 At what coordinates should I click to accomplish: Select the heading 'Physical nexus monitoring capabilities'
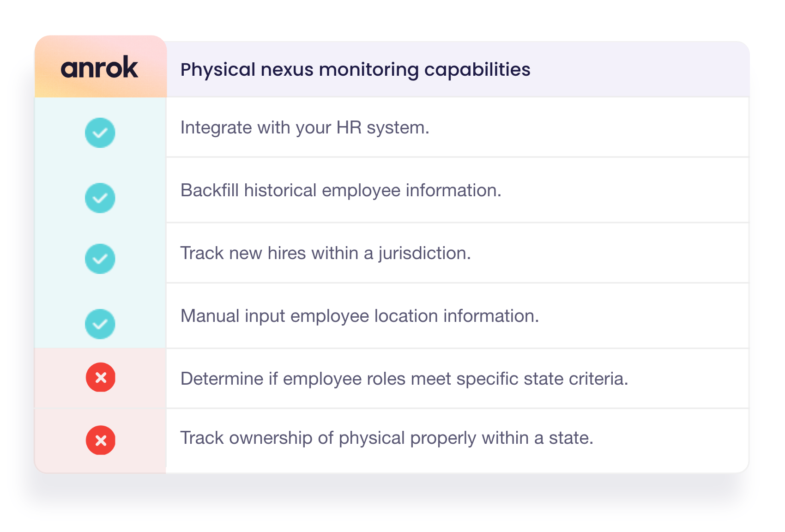(x=355, y=70)
